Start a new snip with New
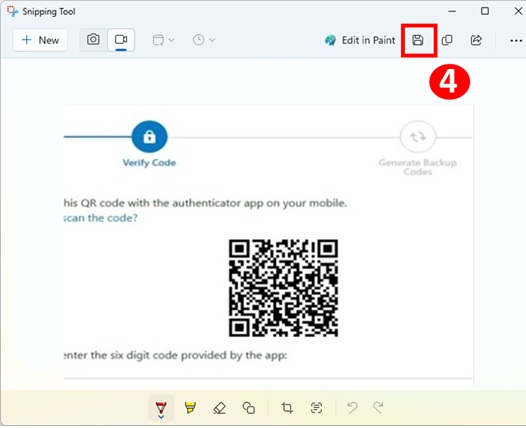The image size is (526, 428). pos(40,40)
